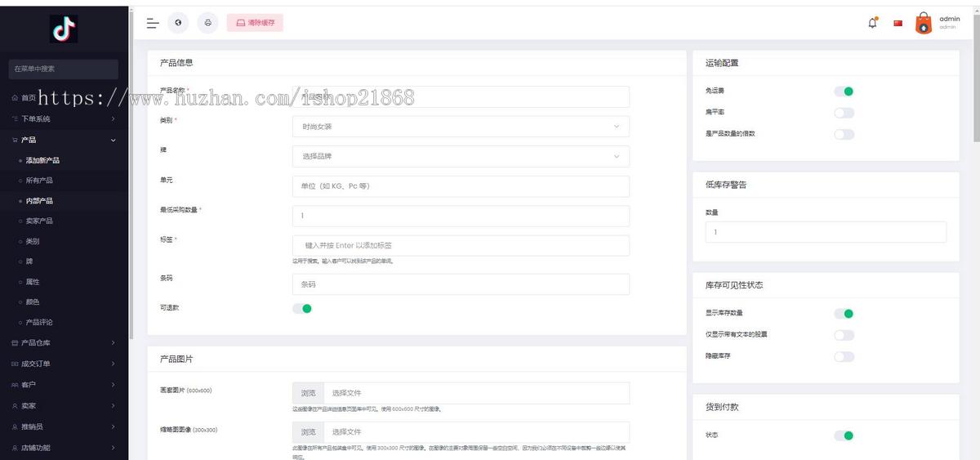Open 产品评论 in the sidebar

[39, 322]
